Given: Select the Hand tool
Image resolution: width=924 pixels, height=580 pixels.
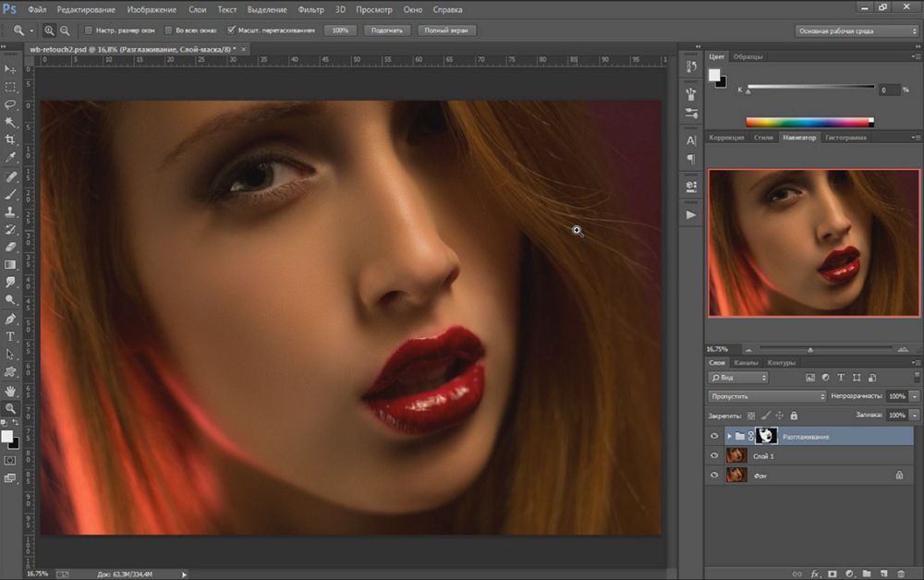Looking at the screenshot, I should (11, 390).
